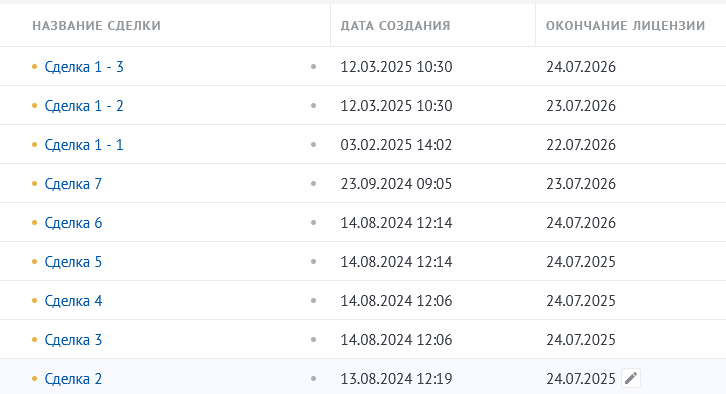Sort by the Дата создания column header
The image size is (726, 394).
tap(395, 25)
